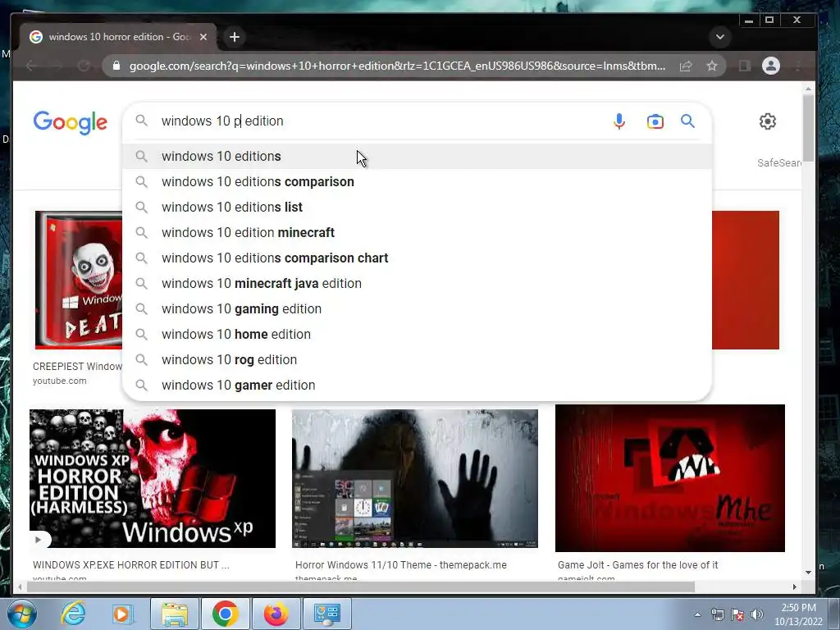The height and width of the screenshot is (630, 840).
Task: Click the volume speaker tray icon
Action: click(757, 614)
